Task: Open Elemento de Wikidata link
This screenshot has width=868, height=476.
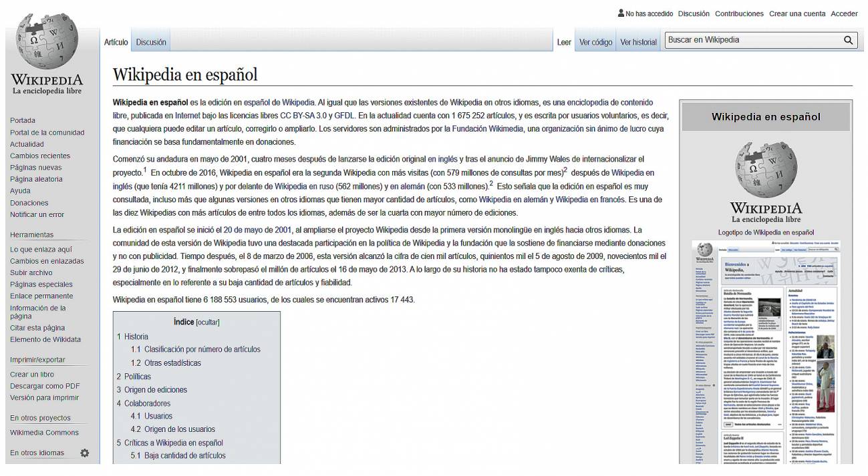Action: pos(45,339)
